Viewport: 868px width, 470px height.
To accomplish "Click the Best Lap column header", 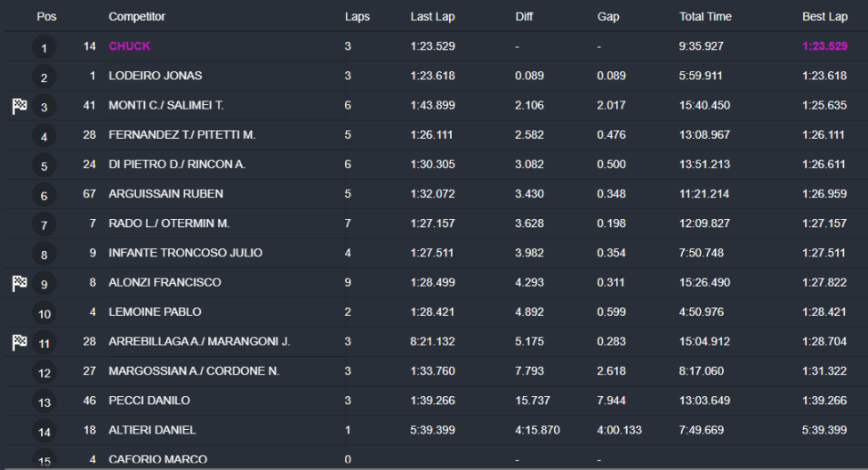I will click(824, 17).
